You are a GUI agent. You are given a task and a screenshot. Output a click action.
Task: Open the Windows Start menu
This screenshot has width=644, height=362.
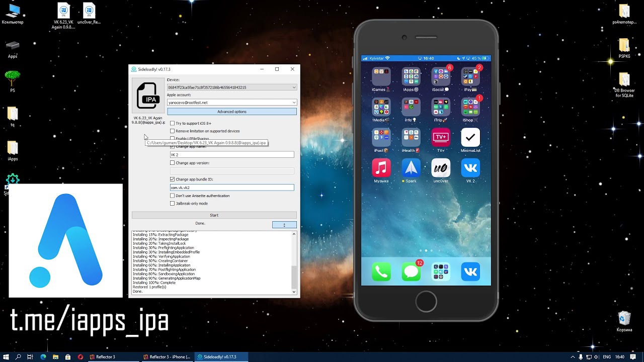(x=7, y=357)
